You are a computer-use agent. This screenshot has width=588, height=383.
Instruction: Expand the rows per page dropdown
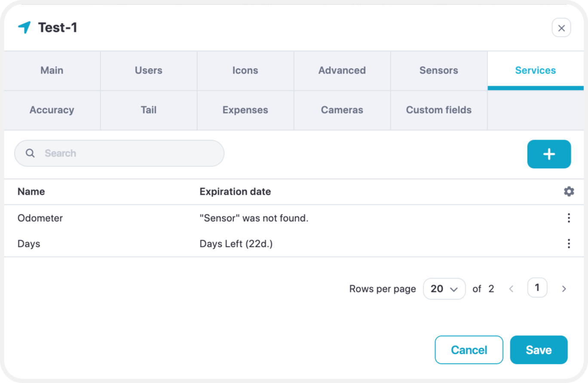[444, 289]
